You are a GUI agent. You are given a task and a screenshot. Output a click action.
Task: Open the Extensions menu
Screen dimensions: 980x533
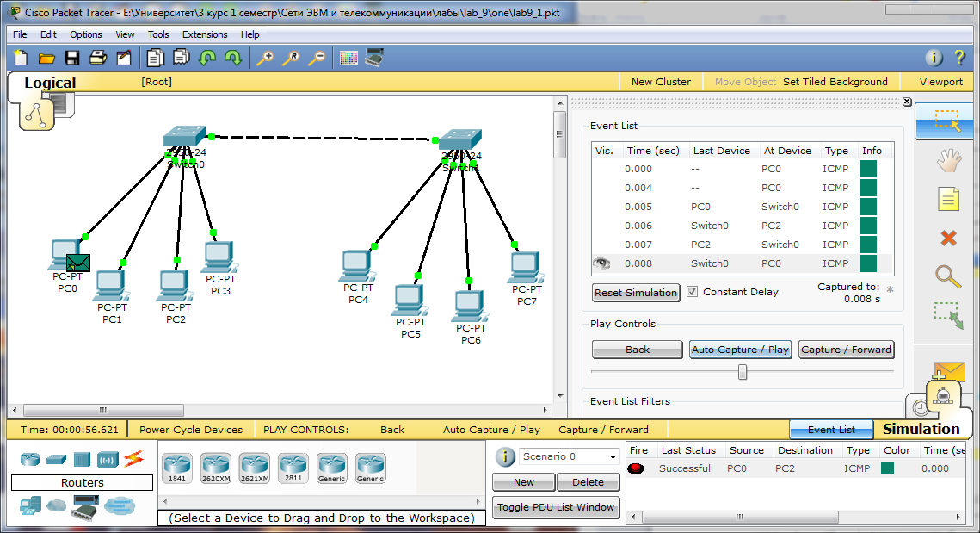coord(205,34)
